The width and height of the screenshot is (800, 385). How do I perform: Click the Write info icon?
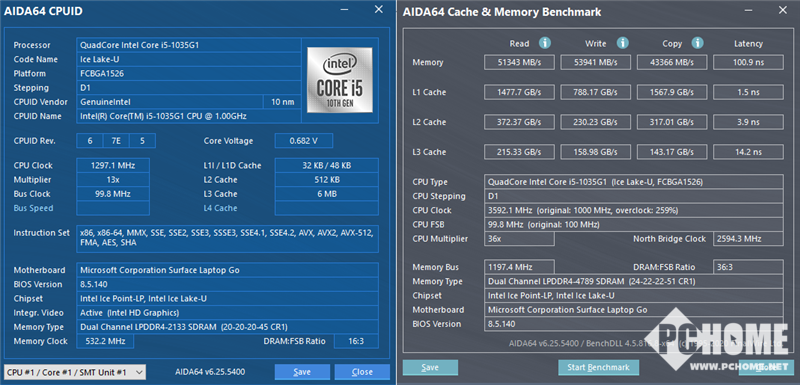622,43
